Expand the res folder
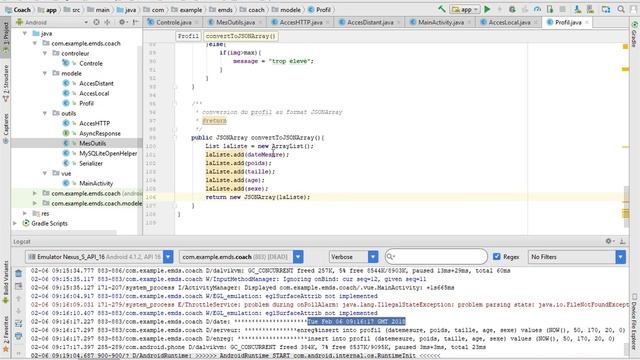The height and width of the screenshot is (360, 640). [x=25, y=213]
